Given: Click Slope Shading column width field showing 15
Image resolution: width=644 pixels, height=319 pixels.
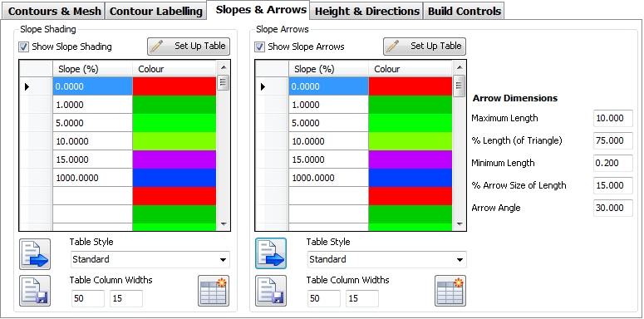Looking at the screenshot, I should [x=126, y=298].
